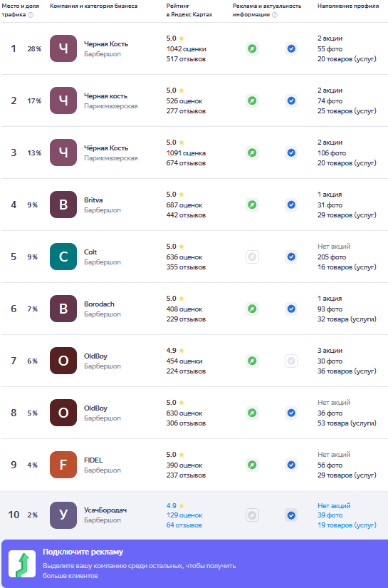Click the first-place 'Черная Кость' barbershop name
Screen dimensions: 388x588
pyautogui.click(x=106, y=44)
